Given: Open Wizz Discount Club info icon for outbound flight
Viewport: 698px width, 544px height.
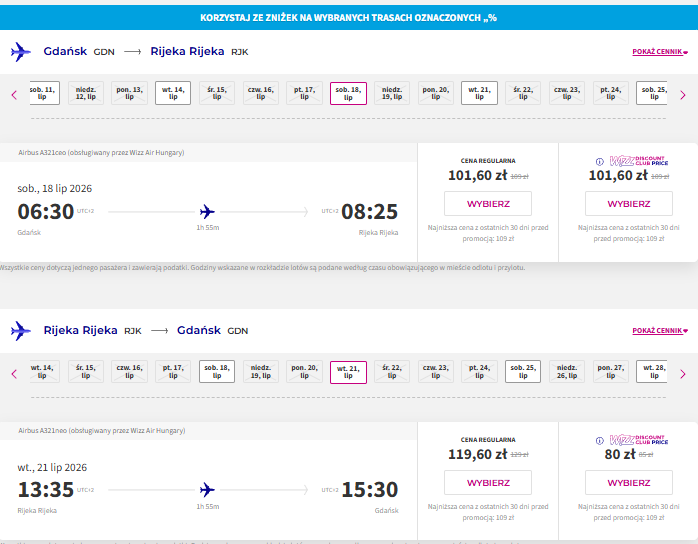Looking at the screenshot, I should pos(600,162).
